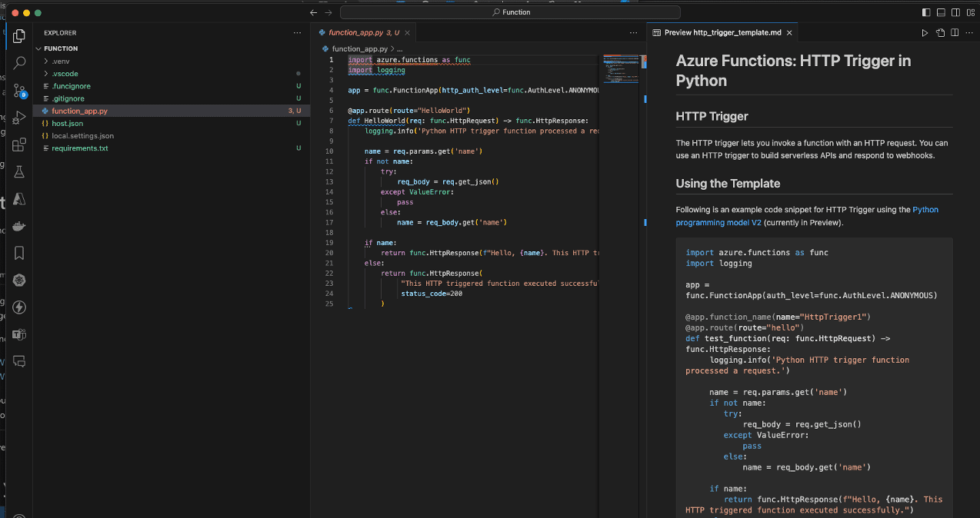Toggle the primary sidebar visibility
This screenshot has height=518, width=980.
[x=926, y=12]
